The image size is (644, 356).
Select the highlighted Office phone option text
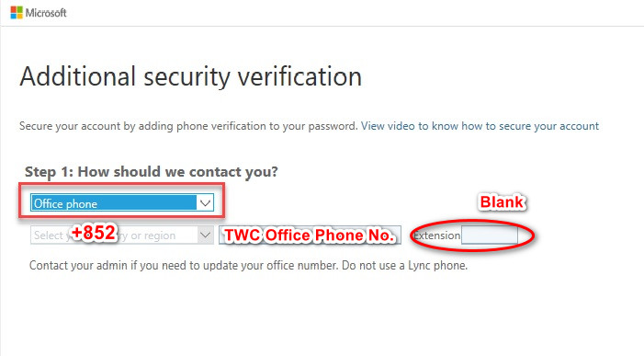click(x=65, y=203)
